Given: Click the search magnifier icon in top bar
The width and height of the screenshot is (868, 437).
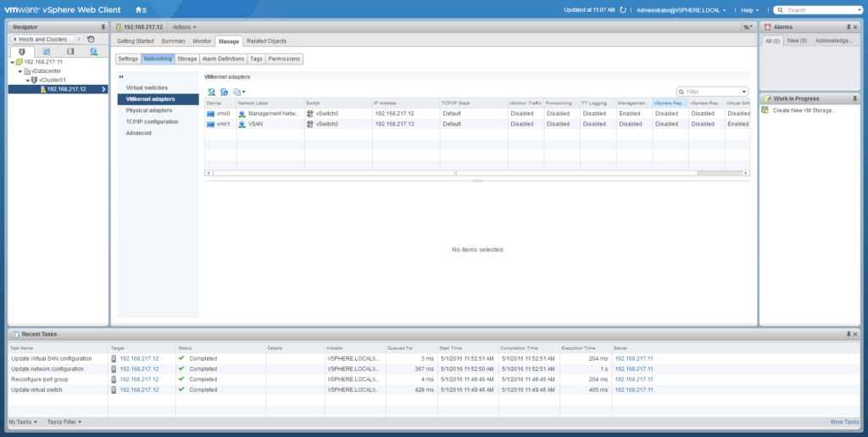Looking at the screenshot, I should click(780, 10).
